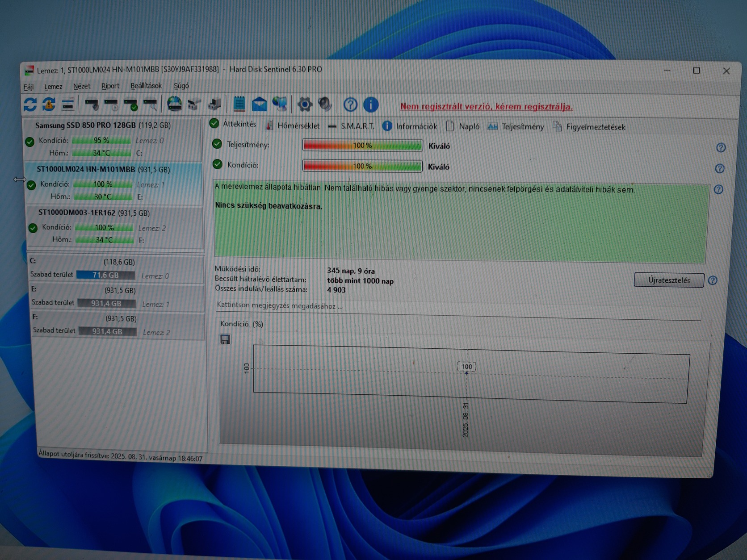Open the Fájl menu

click(x=29, y=87)
